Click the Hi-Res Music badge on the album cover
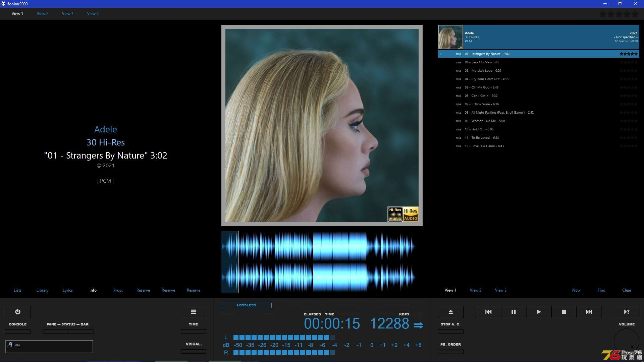The height and width of the screenshot is (362, 644). coord(395,214)
